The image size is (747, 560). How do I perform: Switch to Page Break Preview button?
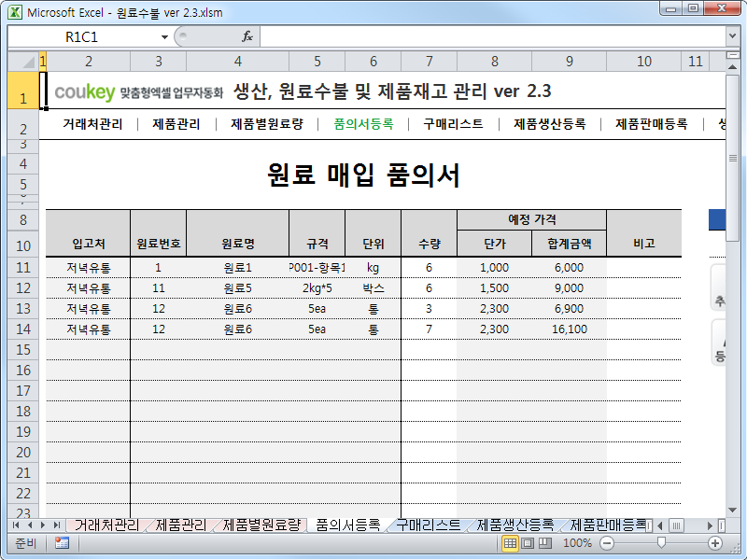[544, 543]
